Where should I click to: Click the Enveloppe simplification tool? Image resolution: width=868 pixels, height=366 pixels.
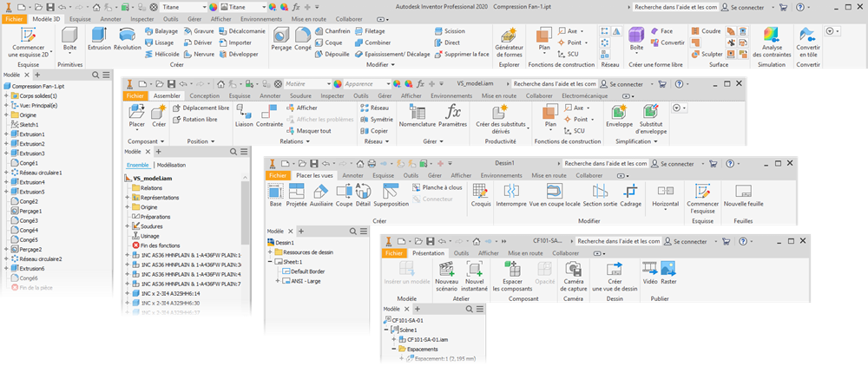coord(619,115)
